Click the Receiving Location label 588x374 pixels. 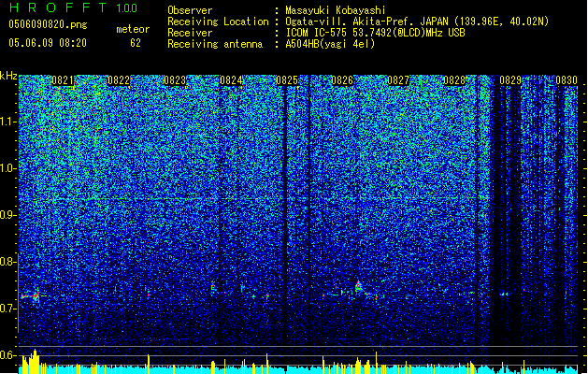[x=218, y=22]
